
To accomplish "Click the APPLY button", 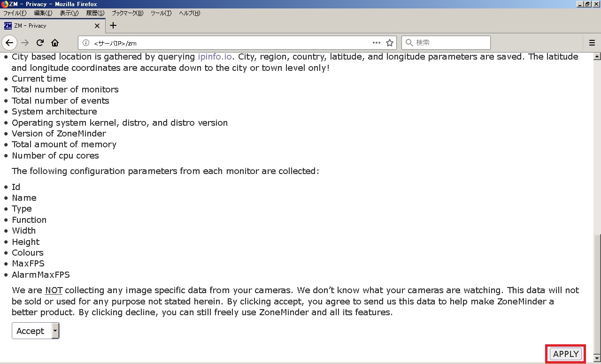I will click(x=566, y=354).
